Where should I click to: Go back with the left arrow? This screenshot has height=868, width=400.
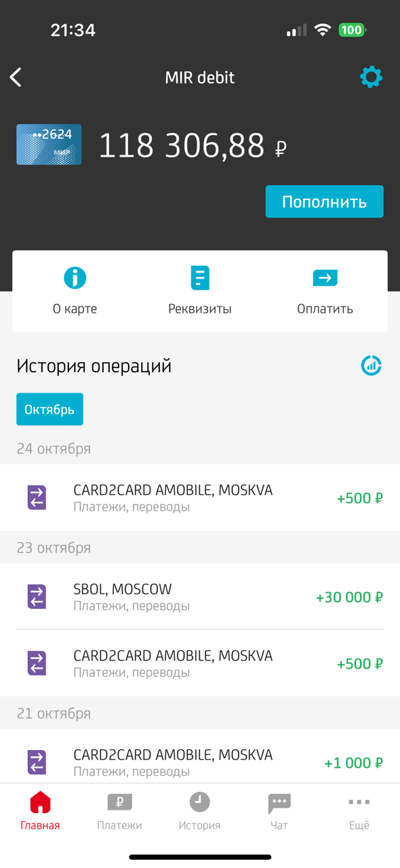tap(15, 77)
